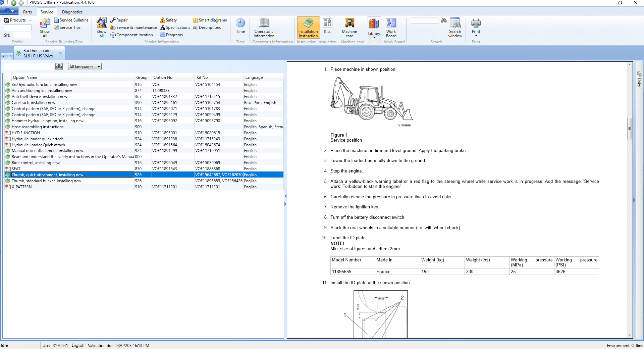This screenshot has height=349, width=644.
Task: Close the Backhoe Loaders BL61 PLUS tab
Action: point(60,53)
